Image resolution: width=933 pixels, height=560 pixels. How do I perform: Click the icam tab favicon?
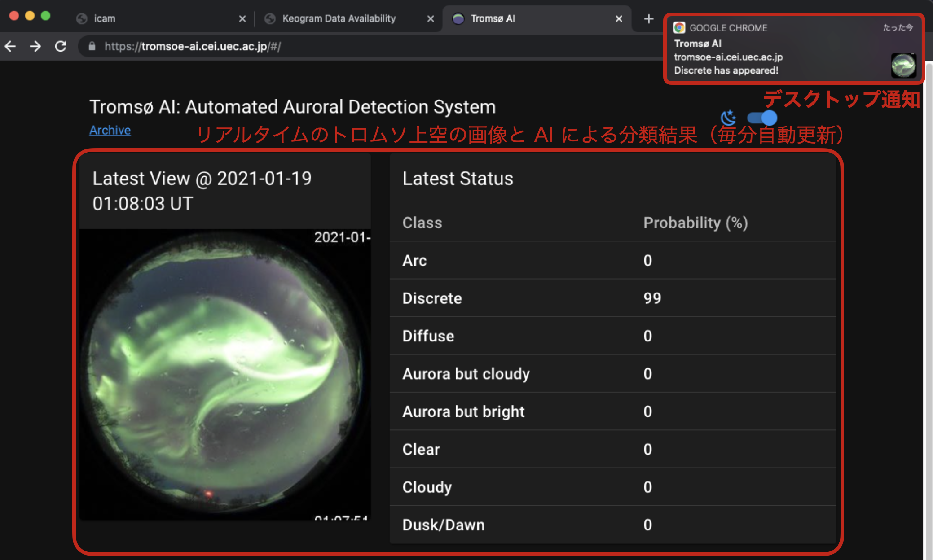[82, 19]
